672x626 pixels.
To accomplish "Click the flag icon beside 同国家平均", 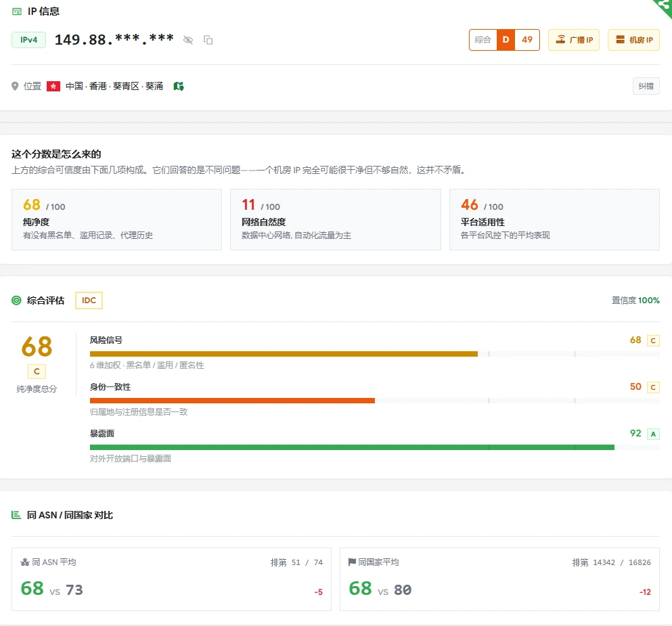I will (x=353, y=562).
